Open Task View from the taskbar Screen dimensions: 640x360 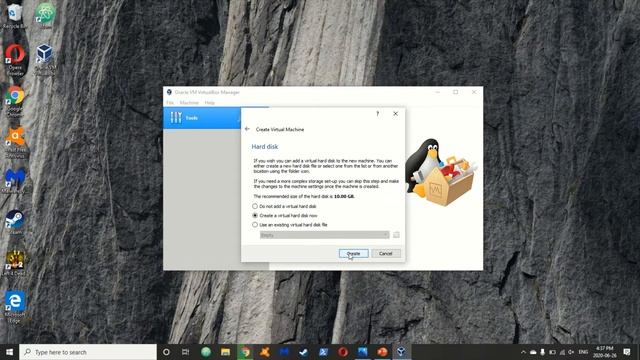point(185,352)
